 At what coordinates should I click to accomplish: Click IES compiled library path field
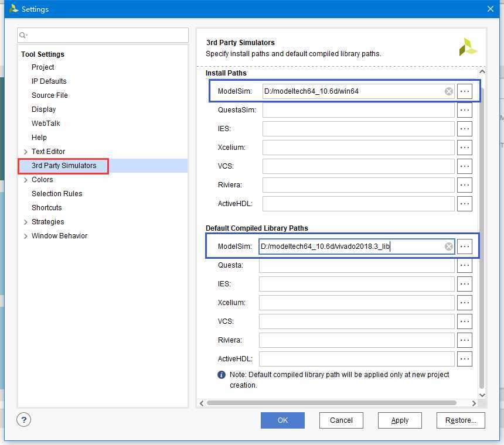click(x=357, y=284)
